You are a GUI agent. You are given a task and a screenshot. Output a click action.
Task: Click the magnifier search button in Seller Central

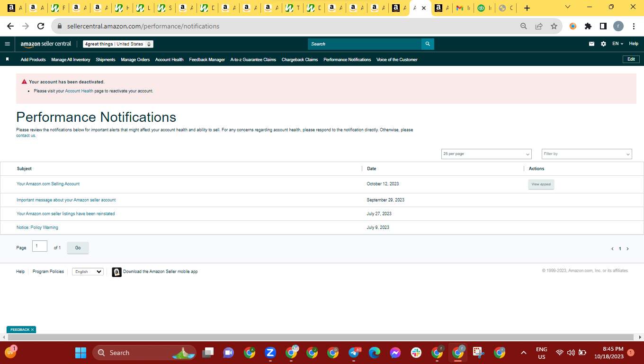coord(428,44)
